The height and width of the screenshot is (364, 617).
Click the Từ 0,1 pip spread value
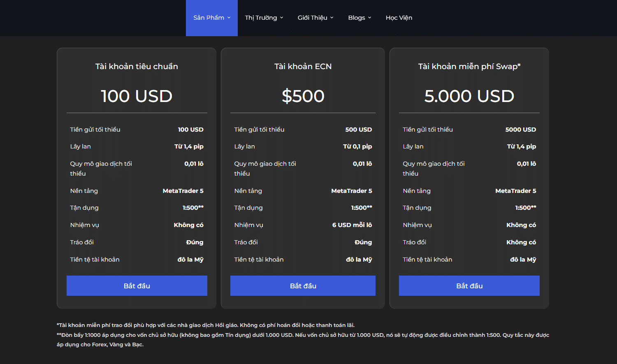[357, 146]
